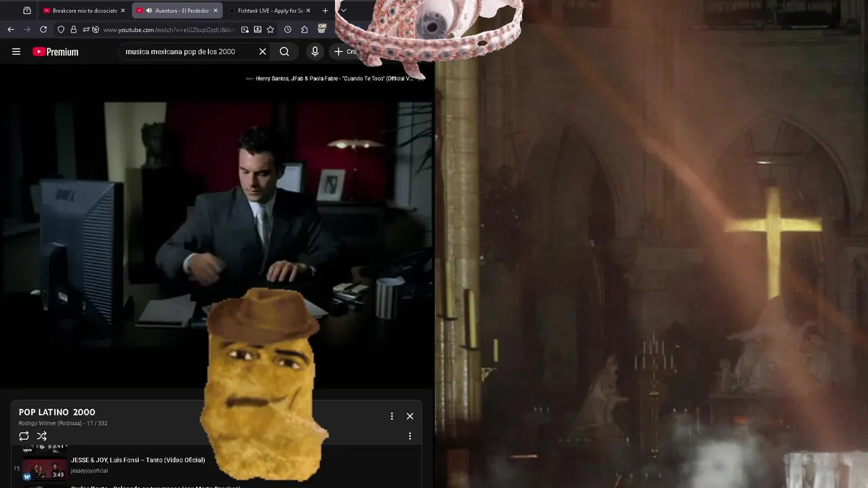The width and height of the screenshot is (868, 488).
Task: Show site security padlock info
Action: point(73,30)
